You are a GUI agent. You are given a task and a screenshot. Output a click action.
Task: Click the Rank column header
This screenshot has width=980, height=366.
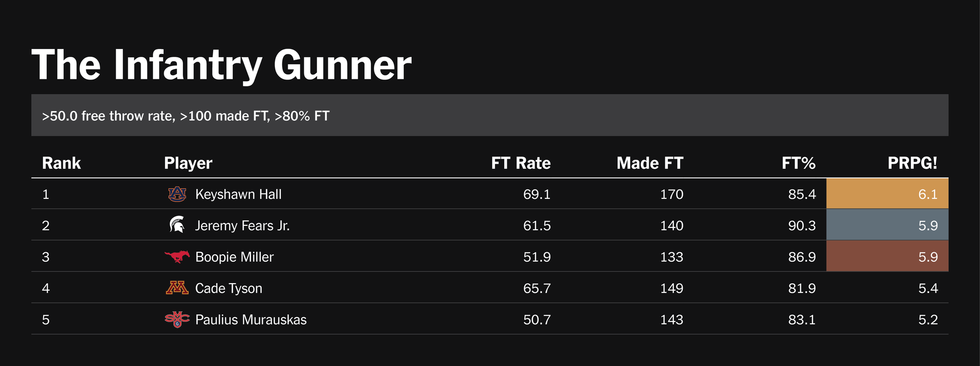click(x=61, y=163)
